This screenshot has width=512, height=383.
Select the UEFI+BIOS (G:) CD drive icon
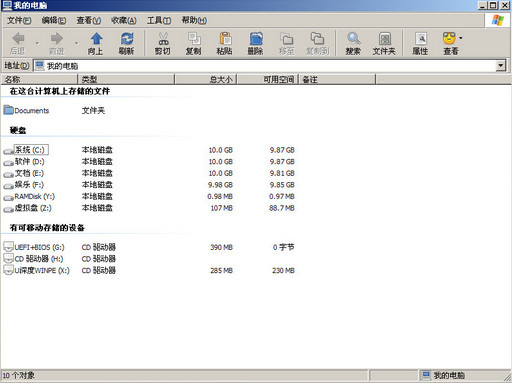pyautogui.click(x=8, y=247)
